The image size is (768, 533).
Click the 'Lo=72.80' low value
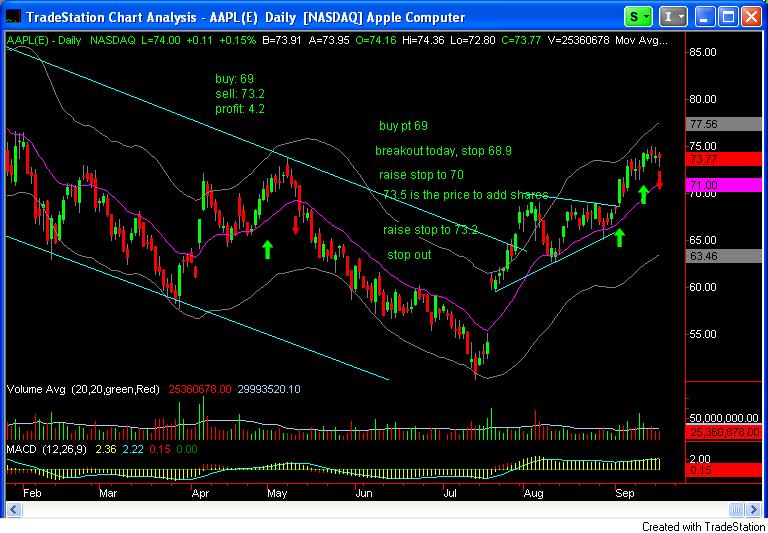(x=473, y=41)
